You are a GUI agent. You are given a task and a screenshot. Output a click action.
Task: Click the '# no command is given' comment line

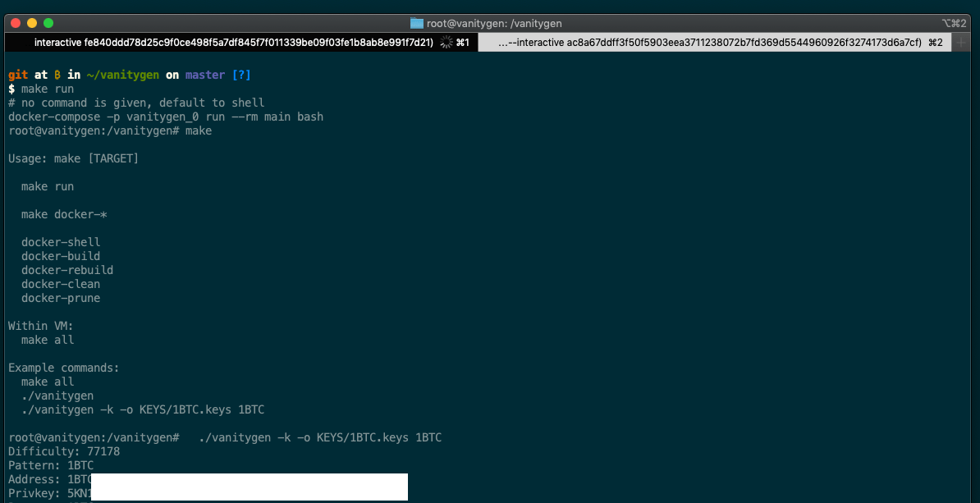coord(136,103)
